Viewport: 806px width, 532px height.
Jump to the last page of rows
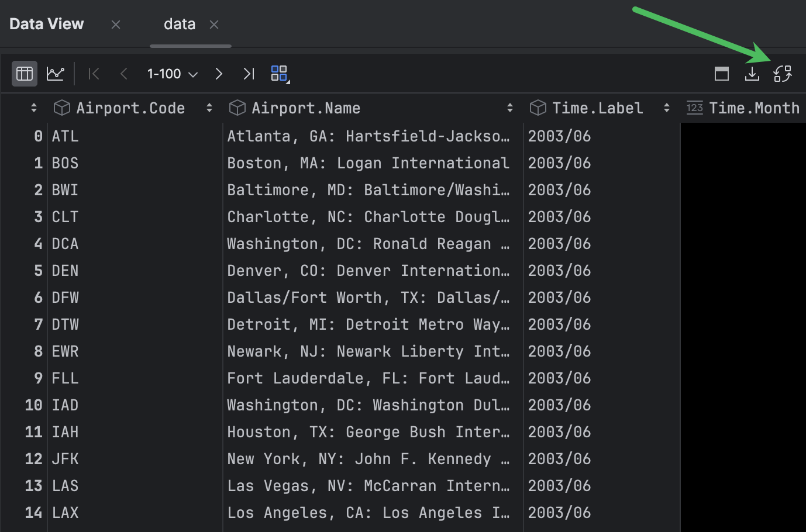tap(248, 73)
